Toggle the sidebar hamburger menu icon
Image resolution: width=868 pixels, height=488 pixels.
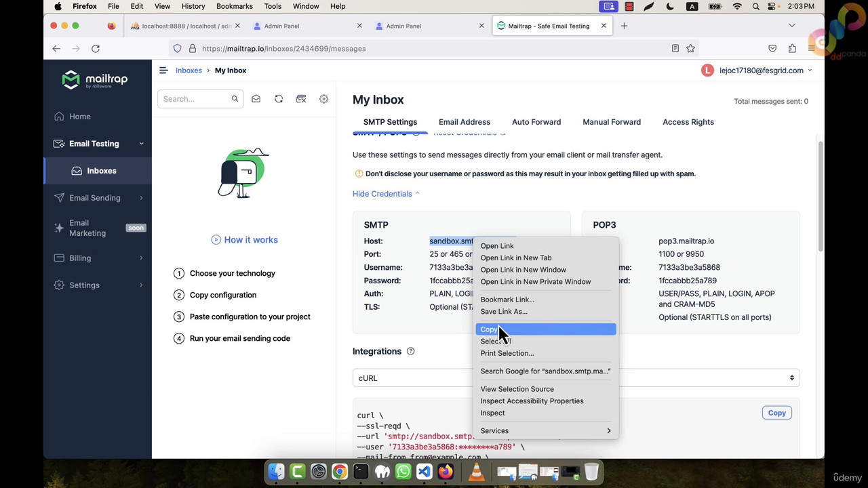pyautogui.click(x=163, y=70)
